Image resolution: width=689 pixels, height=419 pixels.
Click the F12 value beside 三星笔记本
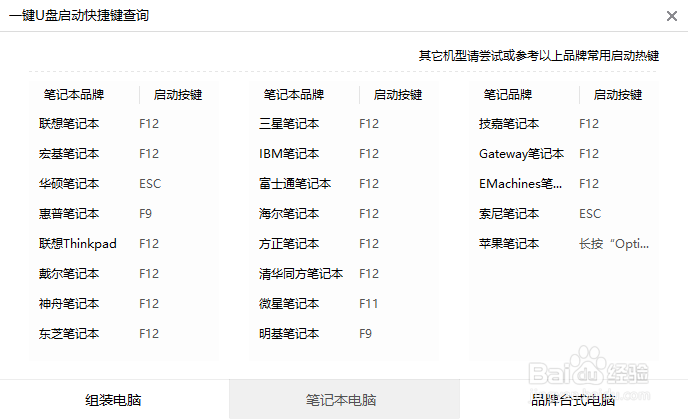tap(369, 124)
